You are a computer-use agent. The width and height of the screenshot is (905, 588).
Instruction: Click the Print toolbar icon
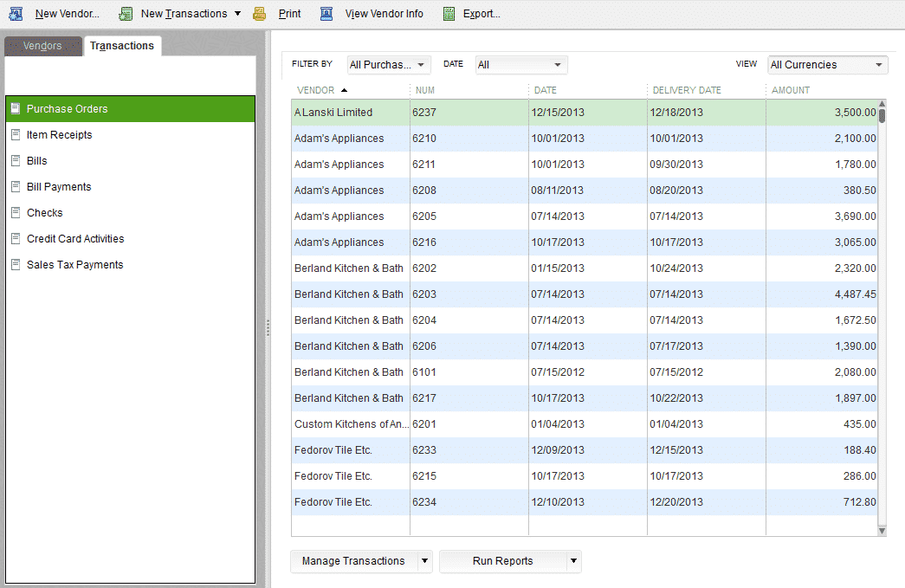coord(260,14)
